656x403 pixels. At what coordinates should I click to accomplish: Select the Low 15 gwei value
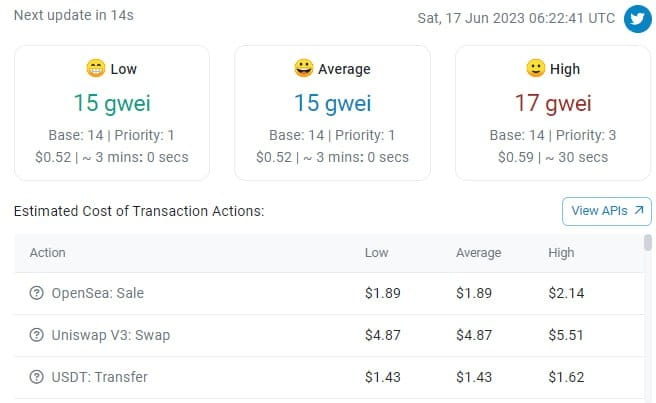[x=112, y=103]
